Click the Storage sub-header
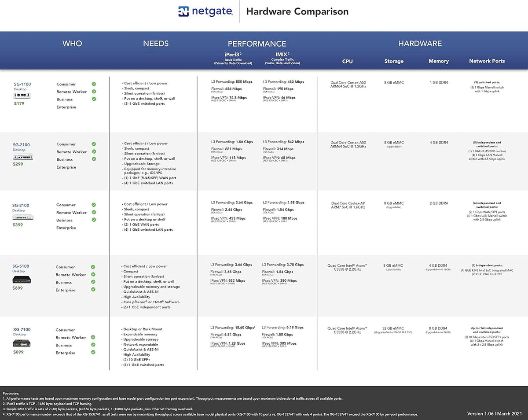The width and height of the screenshot is (528, 420). (x=394, y=61)
